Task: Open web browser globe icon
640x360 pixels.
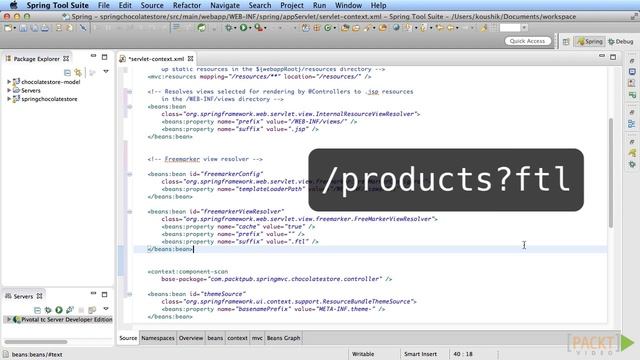Action: (396, 28)
